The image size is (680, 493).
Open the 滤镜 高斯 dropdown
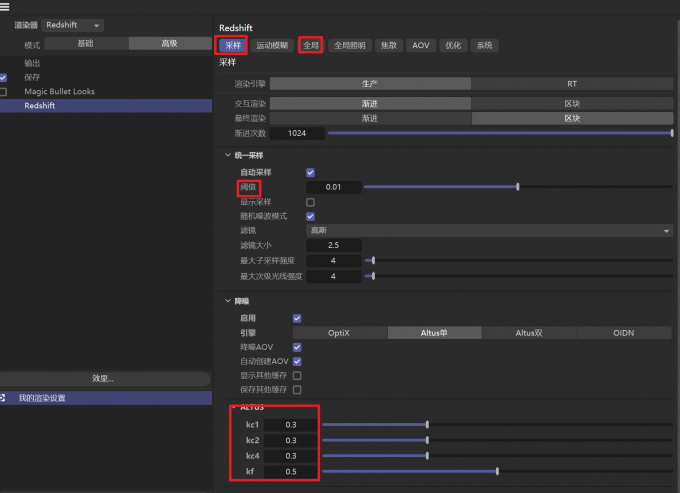click(x=490, y=231)
